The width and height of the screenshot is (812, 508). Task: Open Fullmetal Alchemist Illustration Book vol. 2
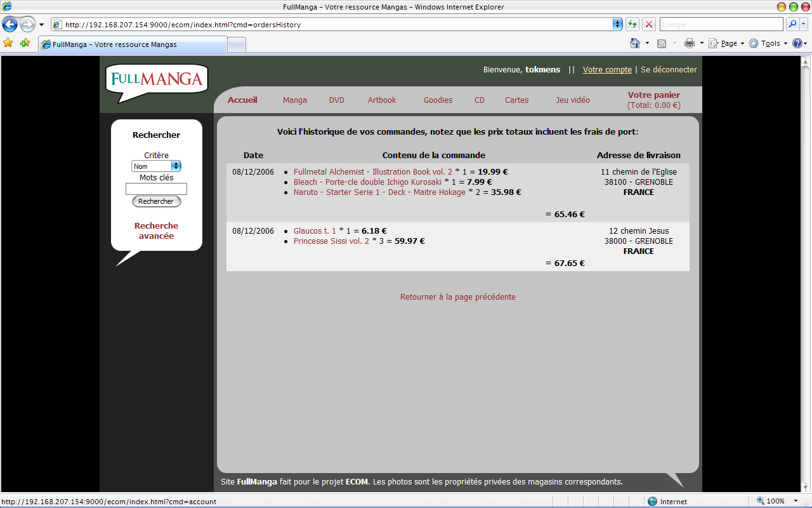click(373, 171)
